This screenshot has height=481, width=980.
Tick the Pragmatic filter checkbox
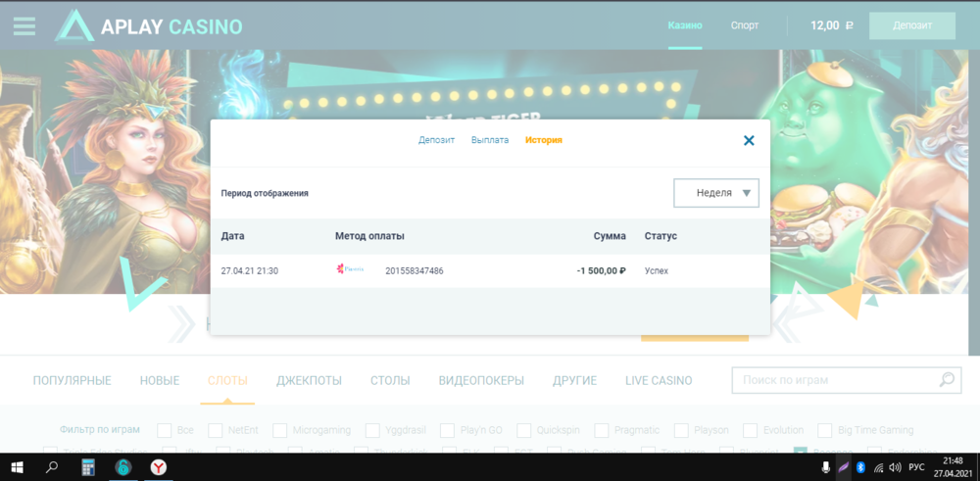[x=602, y=430]
